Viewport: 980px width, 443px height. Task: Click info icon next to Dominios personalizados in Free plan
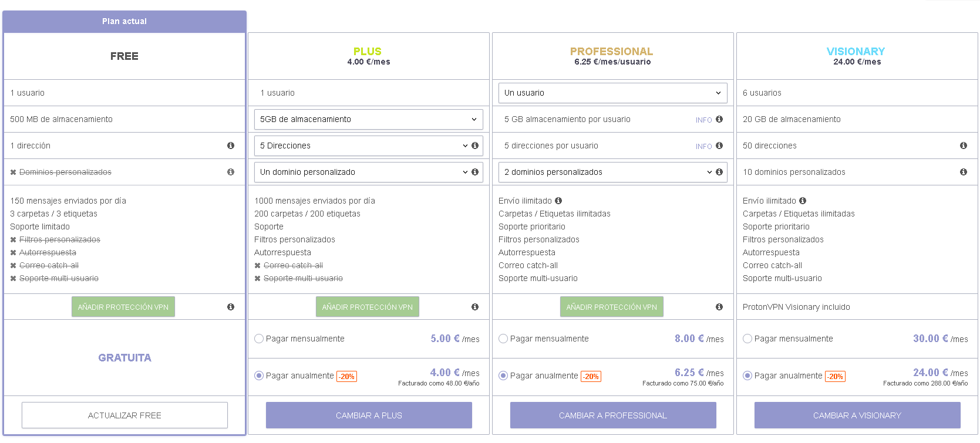tap(231, 172)
